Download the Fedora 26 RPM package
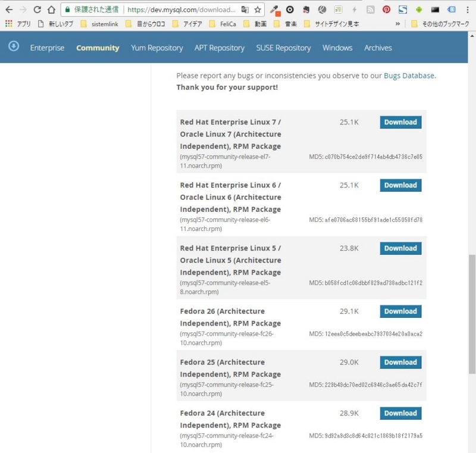 [x=400, y=311]
